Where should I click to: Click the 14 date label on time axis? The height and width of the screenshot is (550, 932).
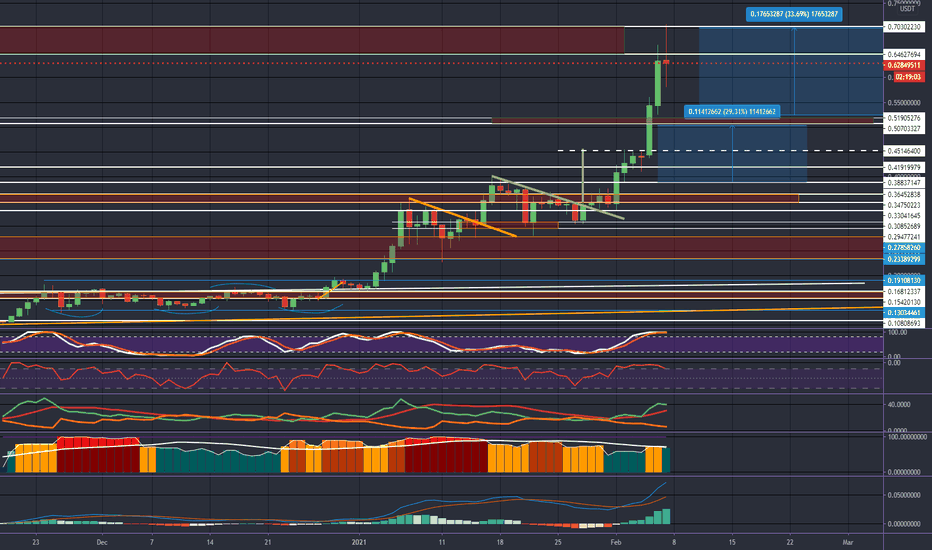click(x=210, y=542)
